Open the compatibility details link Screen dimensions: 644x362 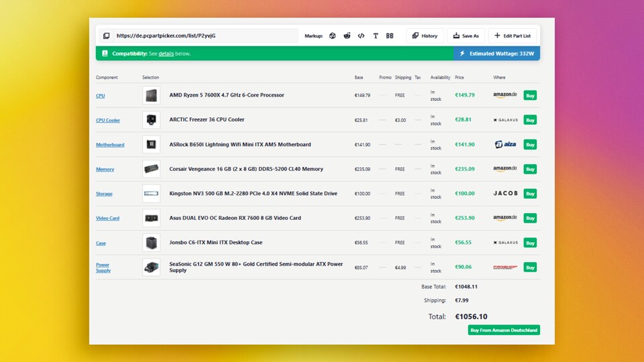click(x=166, y=54)
